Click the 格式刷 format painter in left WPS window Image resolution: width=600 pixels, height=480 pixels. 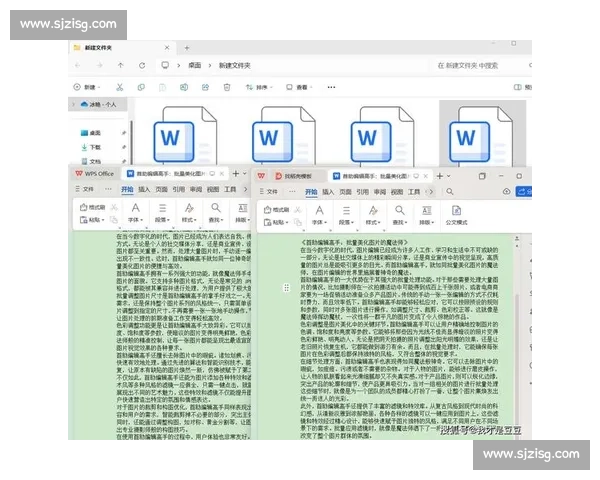click(x=95, y=208)
